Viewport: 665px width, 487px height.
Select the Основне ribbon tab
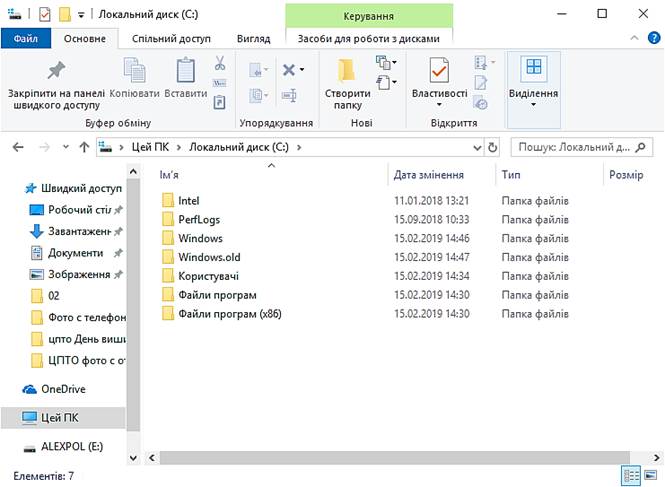pos(85,39)
